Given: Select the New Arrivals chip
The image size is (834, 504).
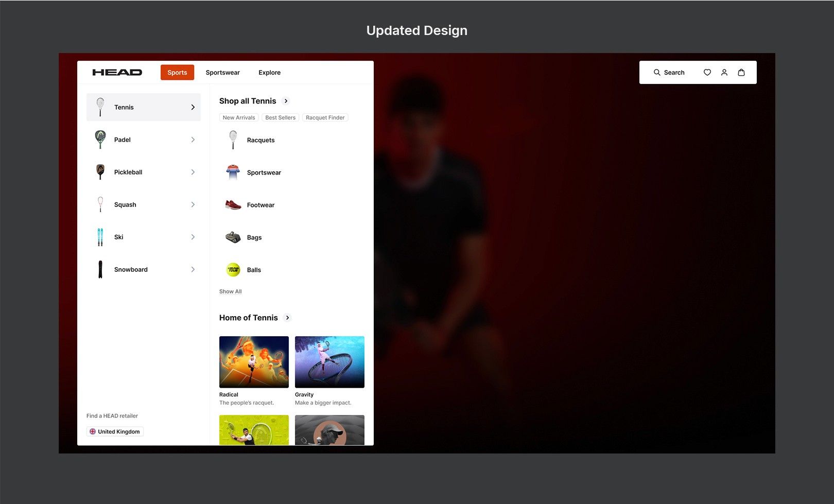Looking at the screenshot, I should [239, 117].
